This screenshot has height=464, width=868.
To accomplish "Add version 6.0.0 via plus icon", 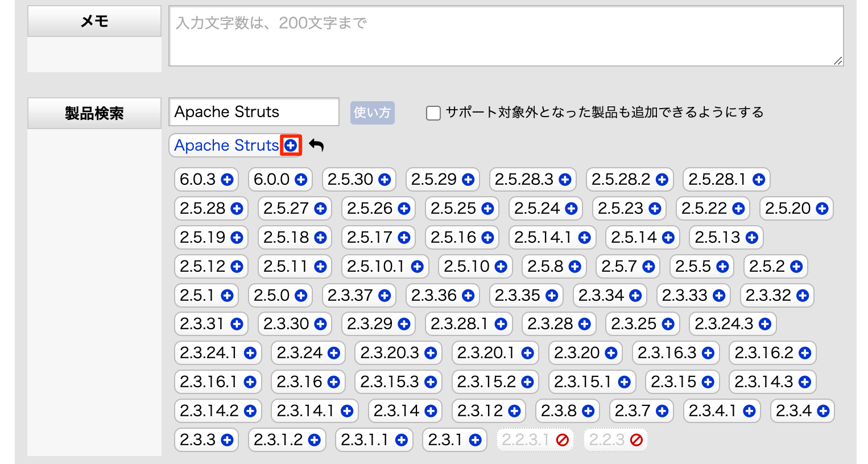I will click(x=301, y=180).
